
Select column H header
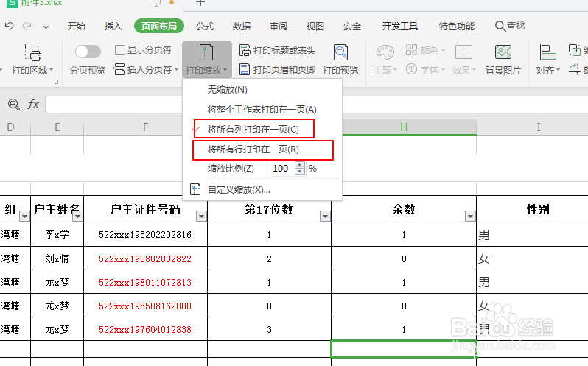(x=404, y=127)
